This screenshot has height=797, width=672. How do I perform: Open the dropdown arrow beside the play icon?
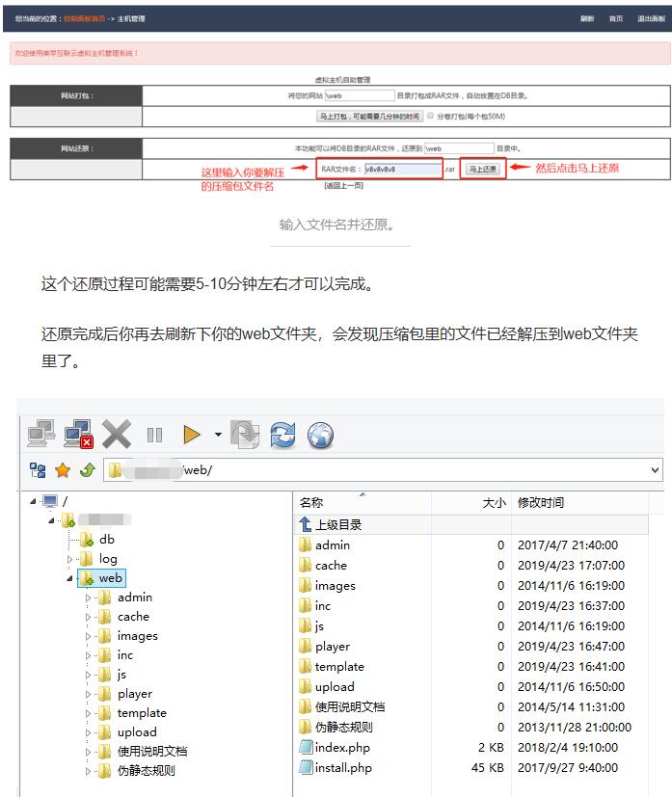coord(218,435)
